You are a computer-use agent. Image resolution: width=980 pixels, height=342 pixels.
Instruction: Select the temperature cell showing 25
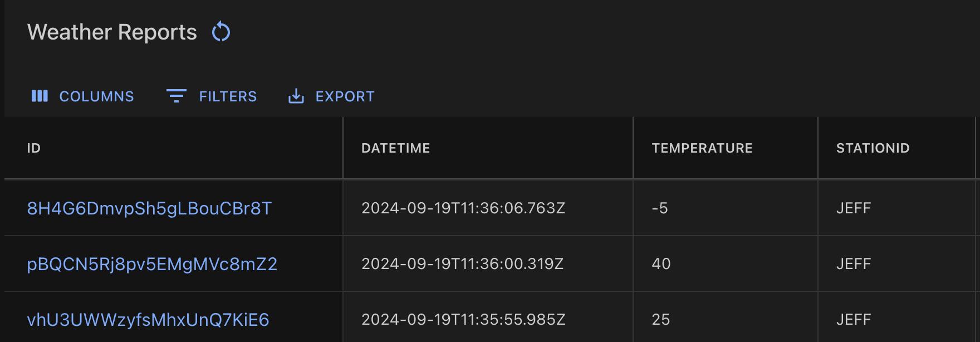tap(661, 320)
